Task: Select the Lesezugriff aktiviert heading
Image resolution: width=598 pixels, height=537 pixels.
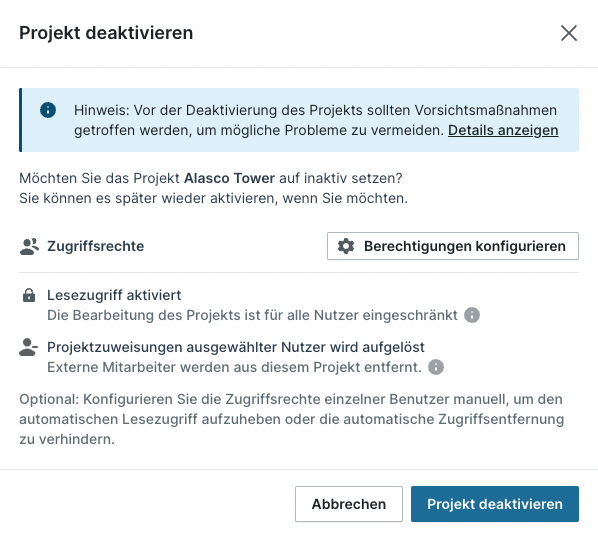Action: tap(114, 295)
